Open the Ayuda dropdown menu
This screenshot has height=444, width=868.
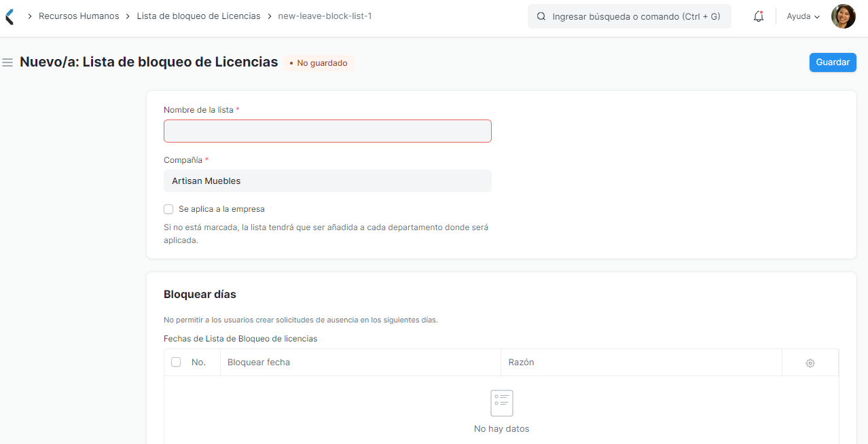(801, 16)
